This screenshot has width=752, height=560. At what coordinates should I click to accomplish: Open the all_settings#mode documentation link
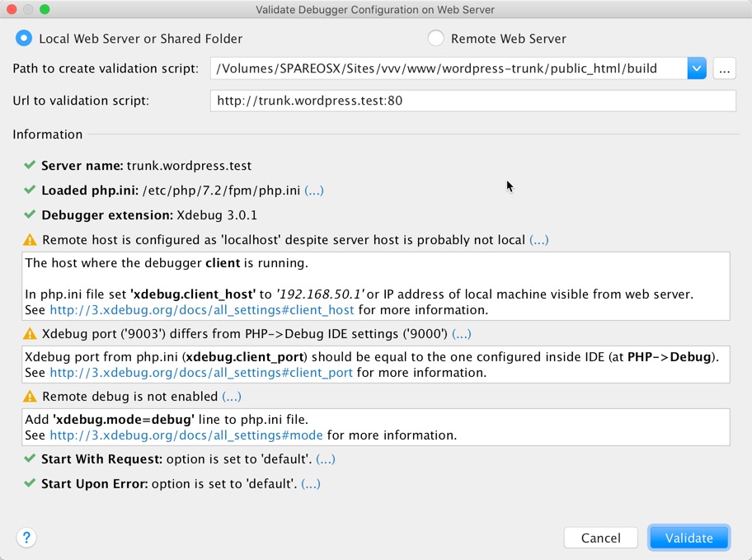click(186, 435)
